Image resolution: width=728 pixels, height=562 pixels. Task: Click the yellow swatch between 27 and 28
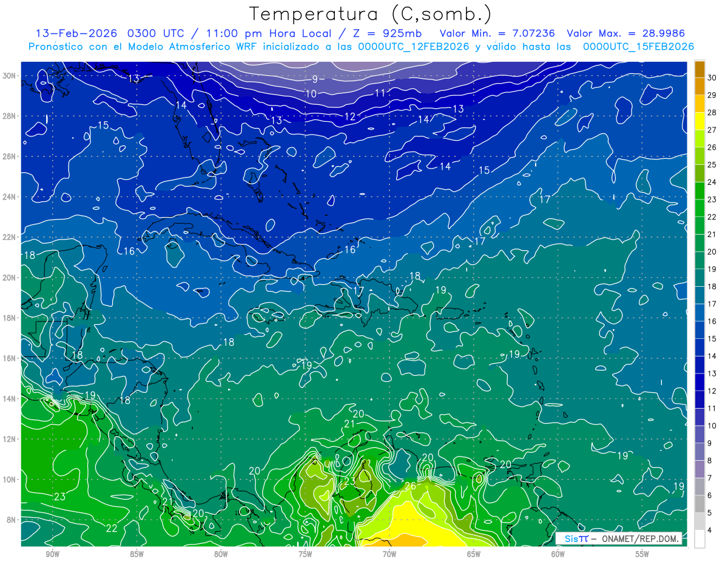pyautogui.click(x=699, y=121)
